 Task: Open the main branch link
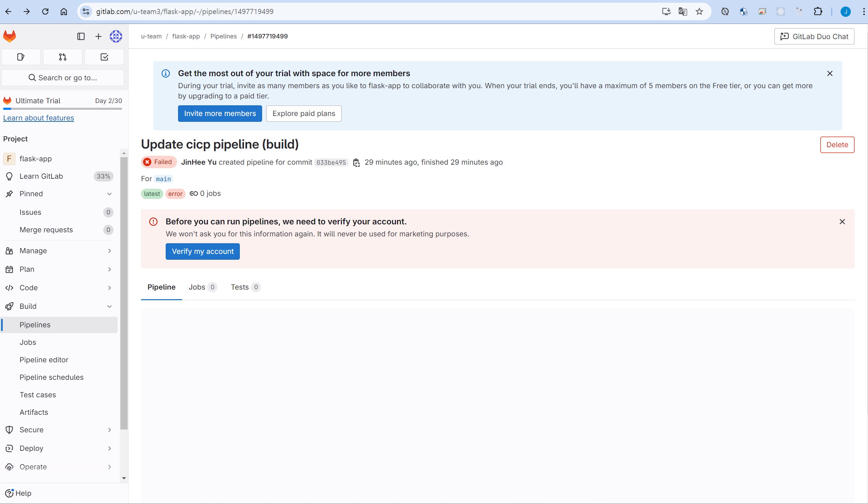click(163, 179)
